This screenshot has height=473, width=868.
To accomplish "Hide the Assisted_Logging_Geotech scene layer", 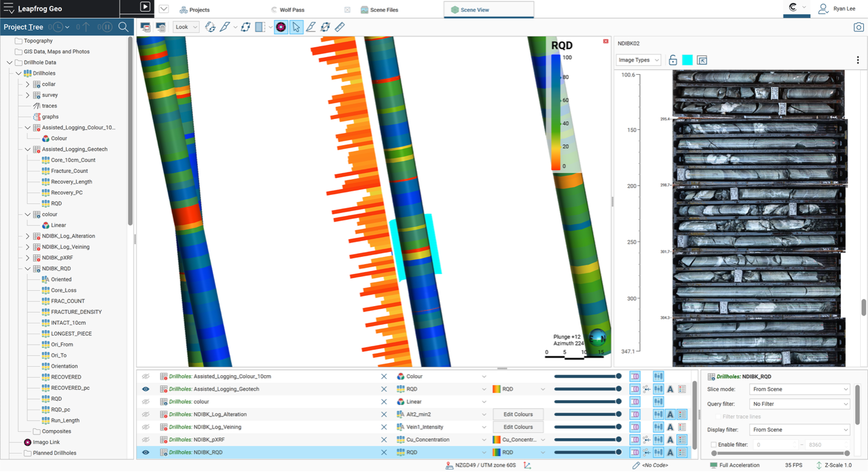I will (x=146, y=389).
